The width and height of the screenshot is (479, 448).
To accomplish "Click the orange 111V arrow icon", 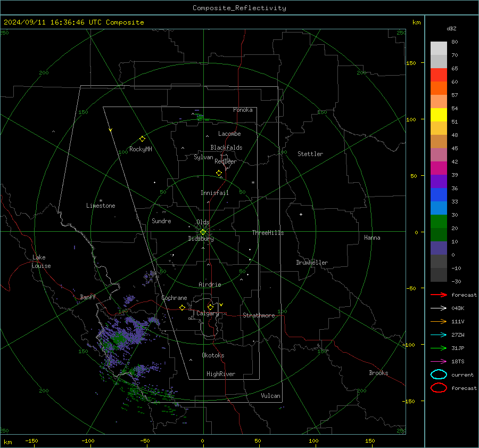I will tap(439, 321).
